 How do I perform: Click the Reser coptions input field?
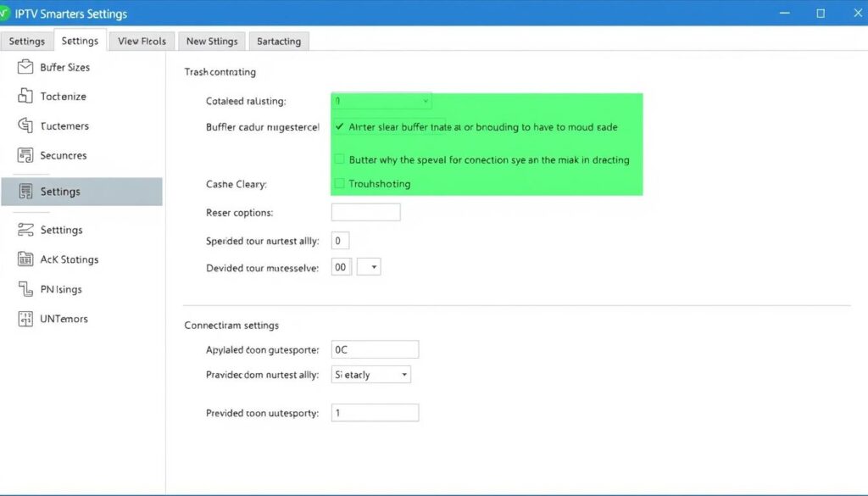tap(365, 211)
